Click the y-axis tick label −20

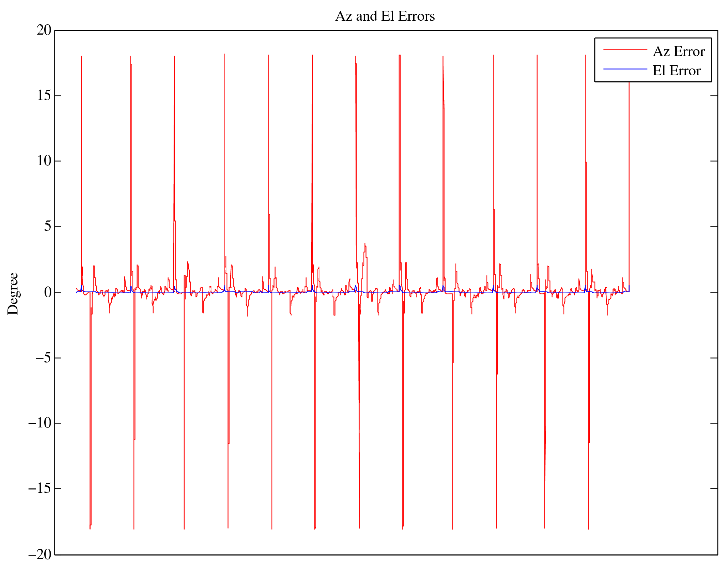coord(40,554)
